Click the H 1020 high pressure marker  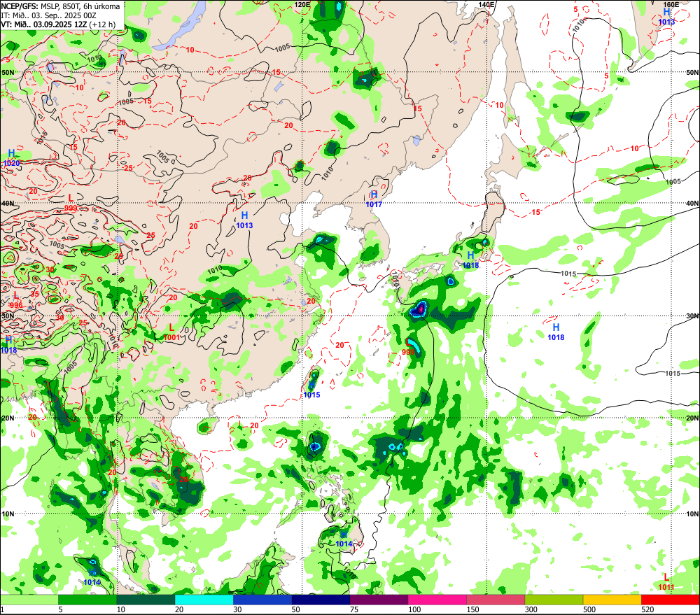click(x=12, y=158)
